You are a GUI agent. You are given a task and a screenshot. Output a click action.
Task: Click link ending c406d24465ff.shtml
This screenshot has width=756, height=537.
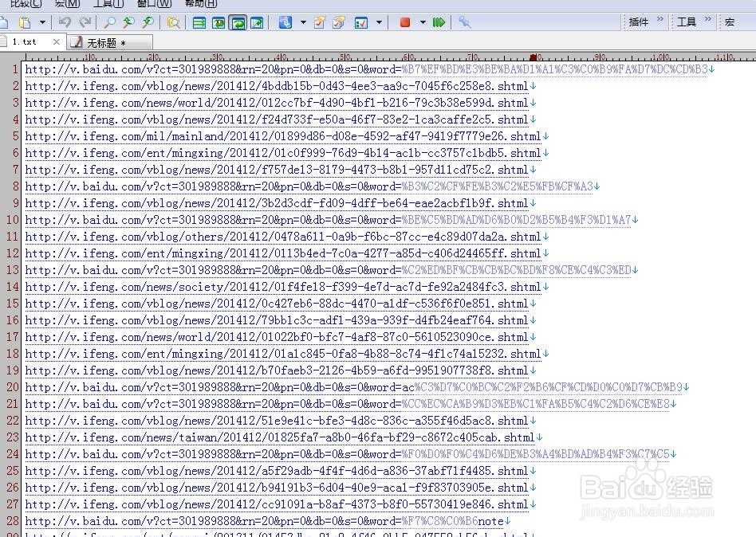283,253
